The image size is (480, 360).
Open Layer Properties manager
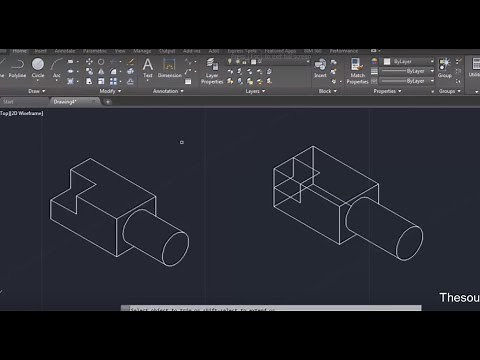tap(212, 71)
